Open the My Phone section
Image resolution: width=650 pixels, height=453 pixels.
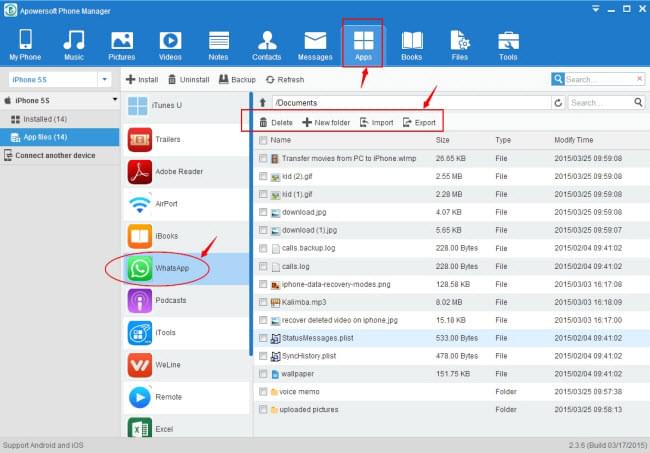pyautogui.click(x=25, y=45)
